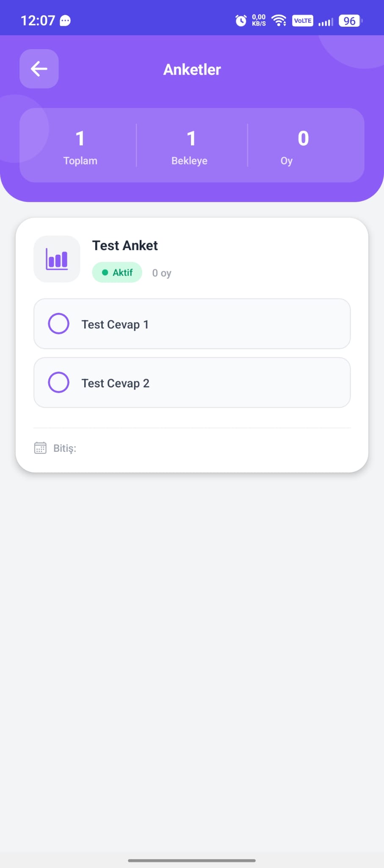Tap the cellular signal strength icon
This screenshot has height=868, width=384.
click(326, 21)
